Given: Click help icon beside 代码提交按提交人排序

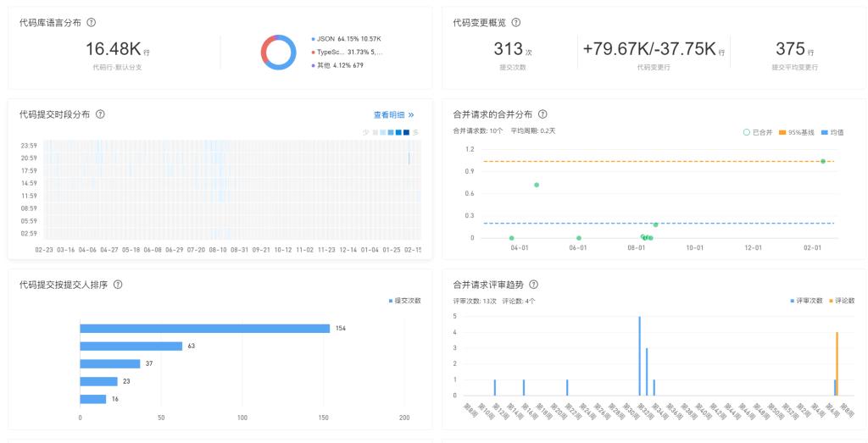Looking at the screenshot, I should 118,285.
